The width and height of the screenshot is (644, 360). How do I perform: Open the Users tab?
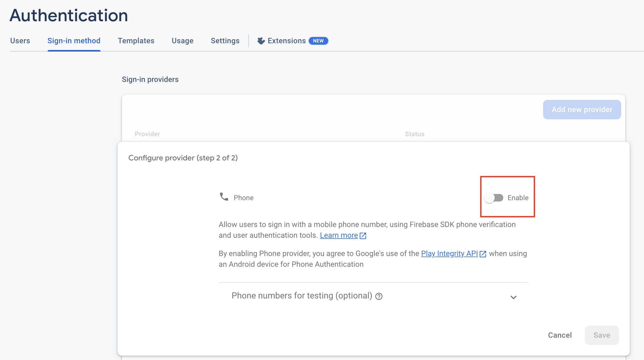click(x=20, y=41)
